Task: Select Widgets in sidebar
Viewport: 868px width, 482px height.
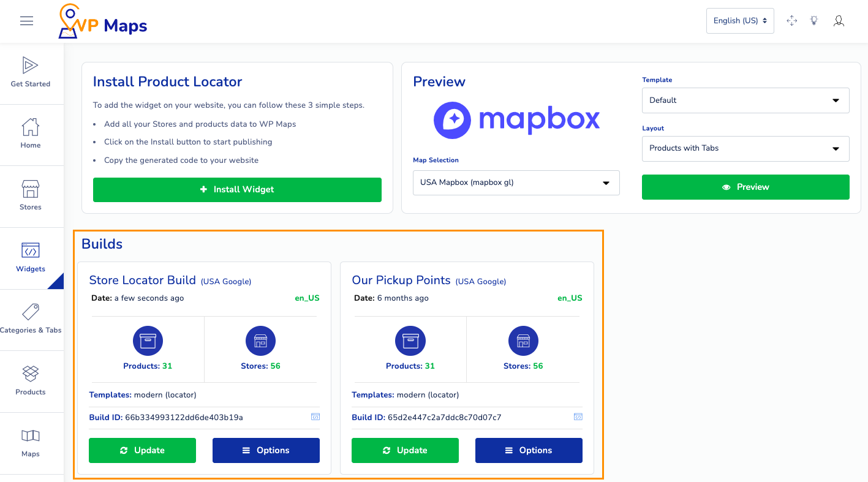Action: pos(31,257)
